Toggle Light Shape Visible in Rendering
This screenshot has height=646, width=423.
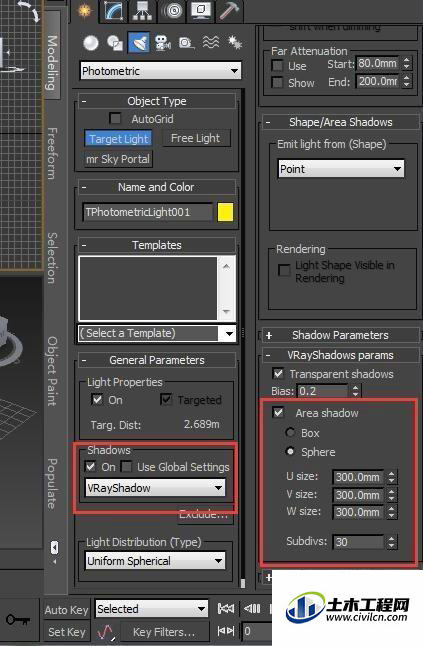pyautogui.click(x=284, y=270)
